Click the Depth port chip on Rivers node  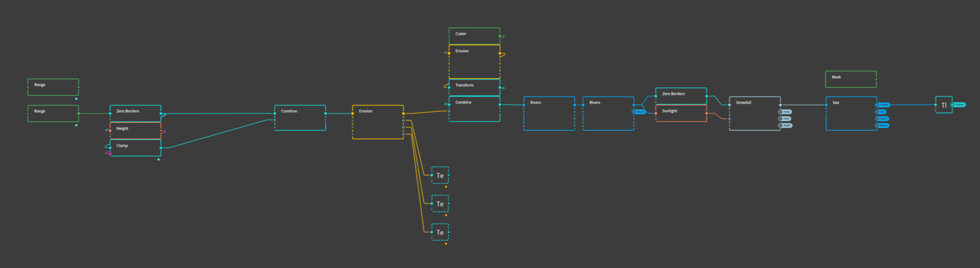639,112
